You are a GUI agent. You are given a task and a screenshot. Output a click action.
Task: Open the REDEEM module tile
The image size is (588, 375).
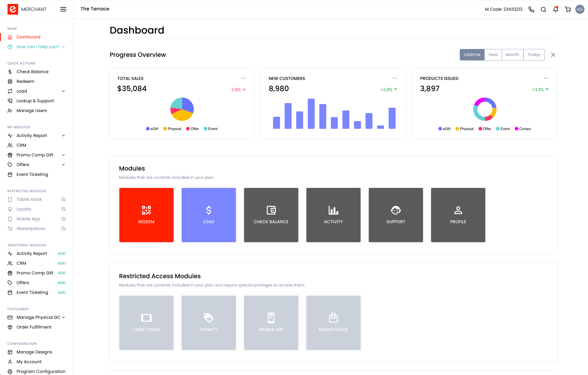coord(146,215)
